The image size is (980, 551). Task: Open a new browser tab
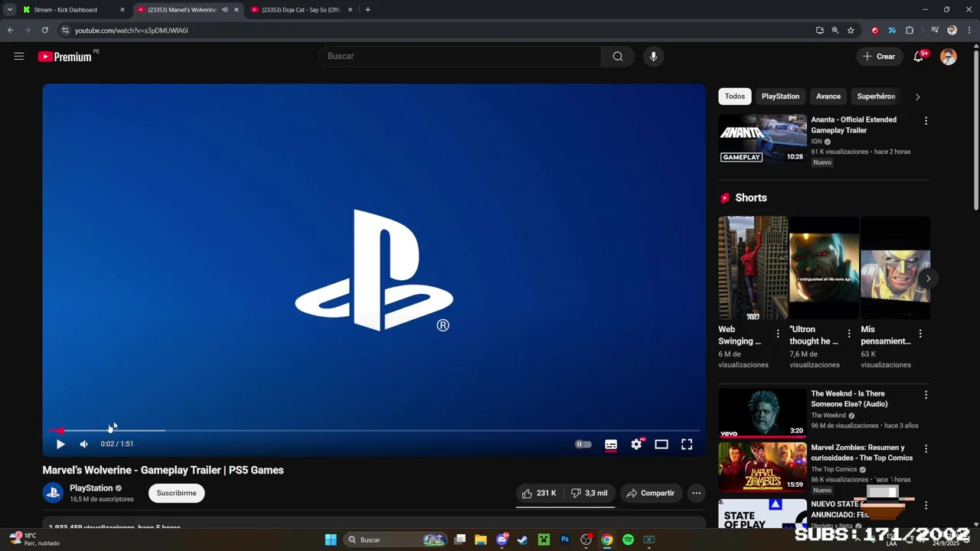pos(367,10)
